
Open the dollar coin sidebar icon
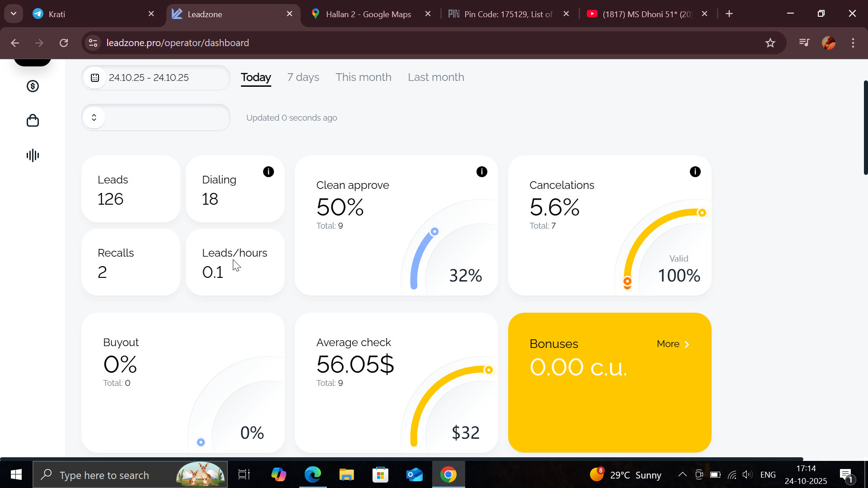(33, 86)
